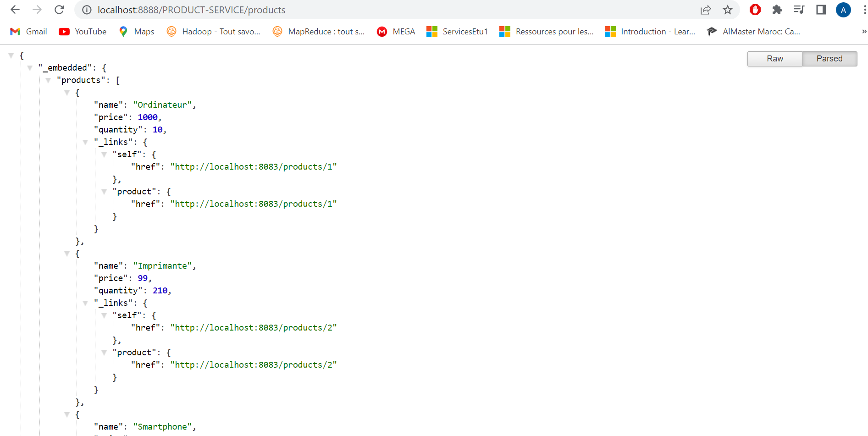Image resolution: width=868 pixels, height=436 pixels.
Task: Open the site information icon in address bar
Action: [86, 10]
